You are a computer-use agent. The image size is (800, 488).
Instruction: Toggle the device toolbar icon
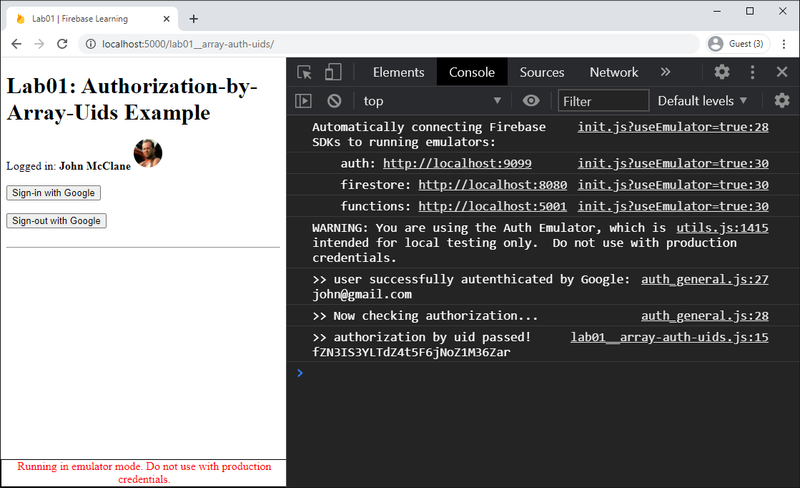click(333, 72)
